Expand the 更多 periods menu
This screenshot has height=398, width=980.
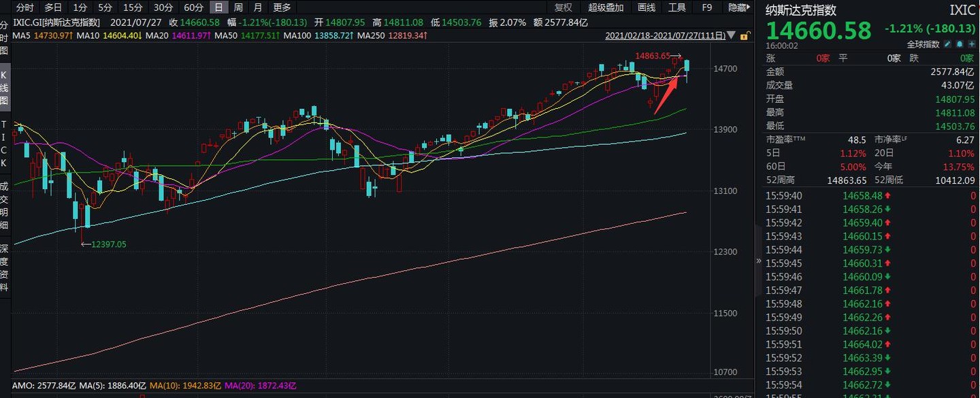pyautogui.click(x=282, y=7)
